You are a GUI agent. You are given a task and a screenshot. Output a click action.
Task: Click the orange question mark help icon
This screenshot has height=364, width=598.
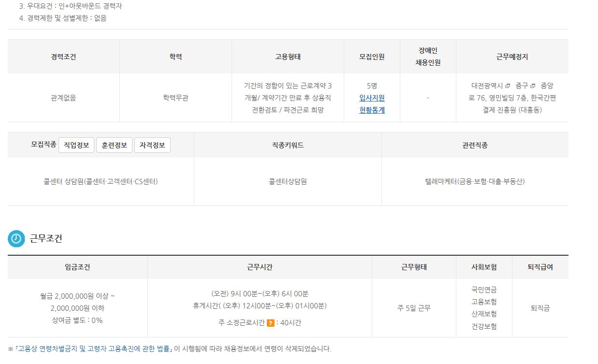pos(271,323)
